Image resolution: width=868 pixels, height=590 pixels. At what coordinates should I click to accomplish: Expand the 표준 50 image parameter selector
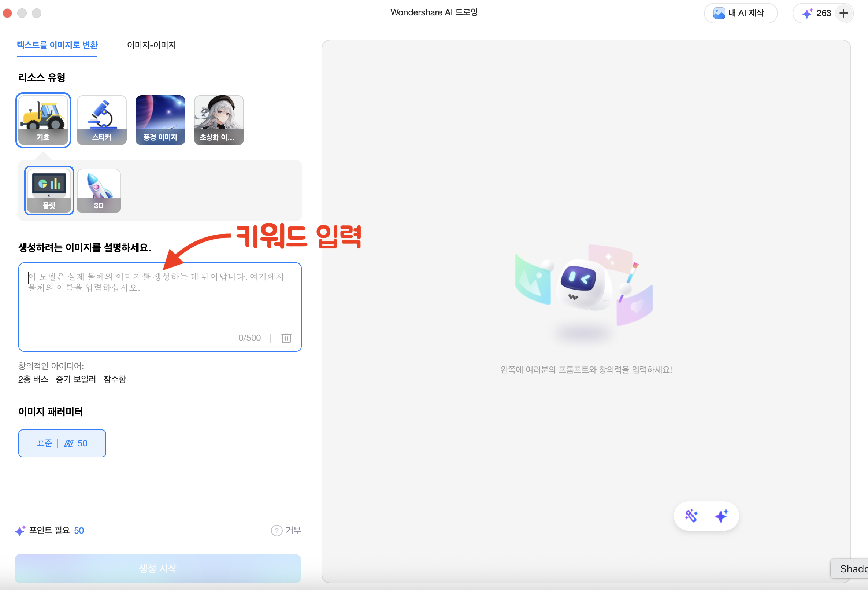[62, 443]
